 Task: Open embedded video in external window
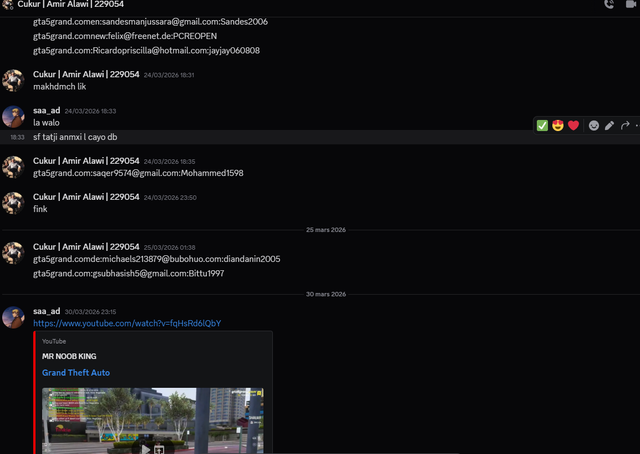[159, 450]
